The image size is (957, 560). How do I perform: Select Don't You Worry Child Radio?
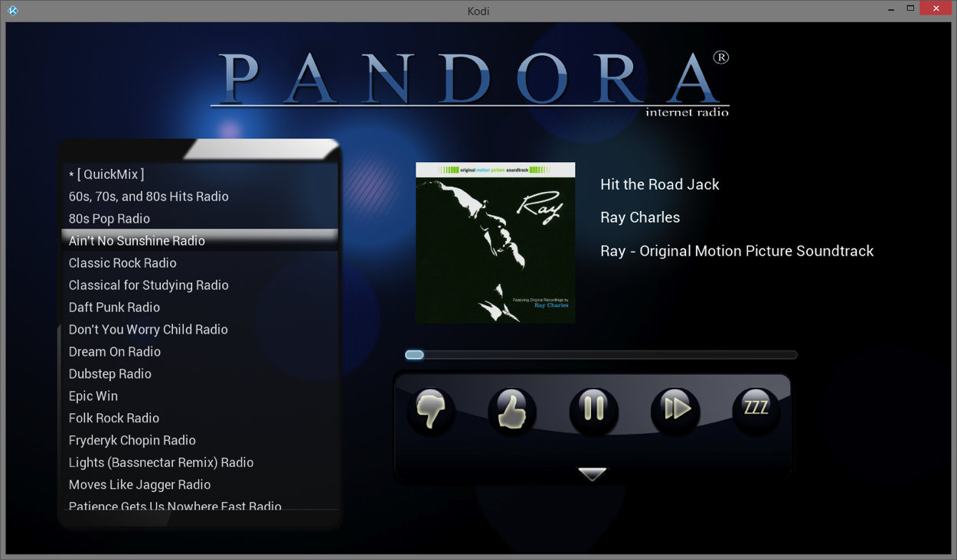(199, 329)
